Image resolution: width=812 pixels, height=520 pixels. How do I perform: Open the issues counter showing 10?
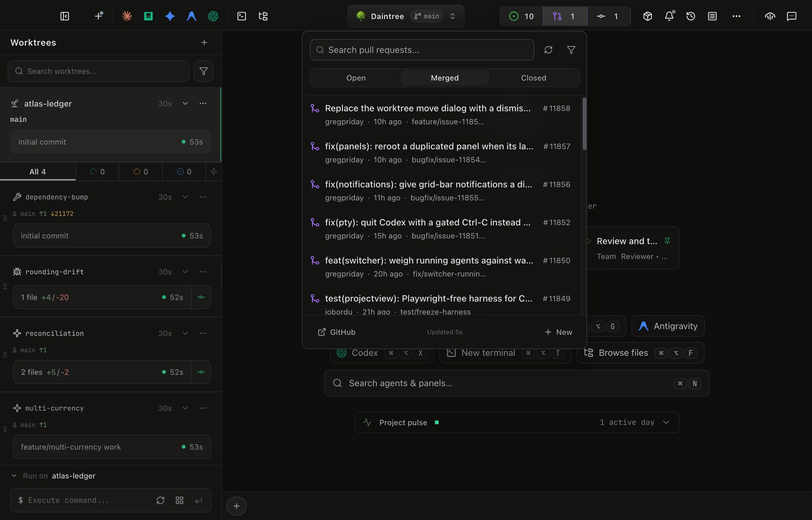[x=521, y=16]
